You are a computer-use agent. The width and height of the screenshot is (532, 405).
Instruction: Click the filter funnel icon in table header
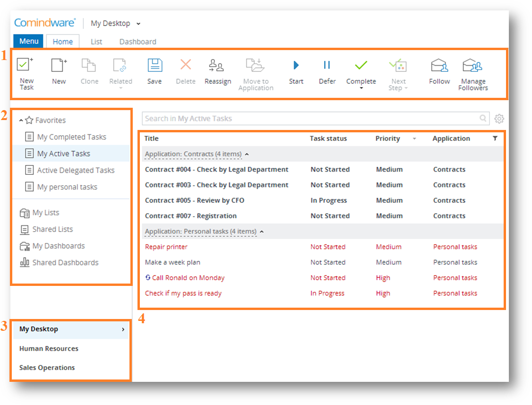coord(495,138)
